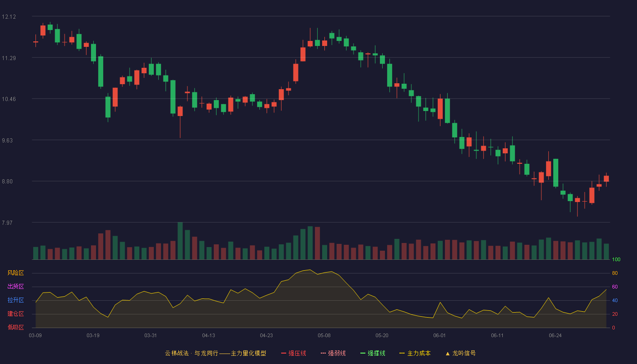The image size is (637, 364).
Task: Click the 12.12 price axis label
Action: pos(9,17)
